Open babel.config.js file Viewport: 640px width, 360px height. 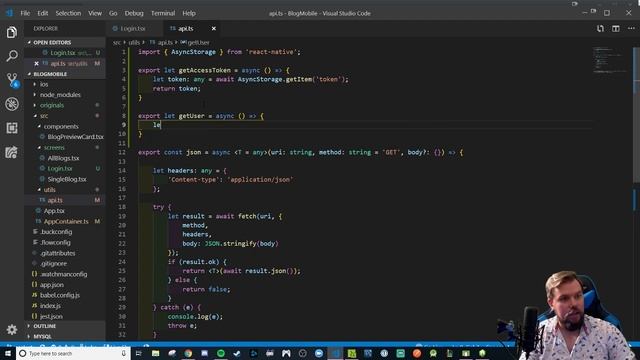point(60,295)
